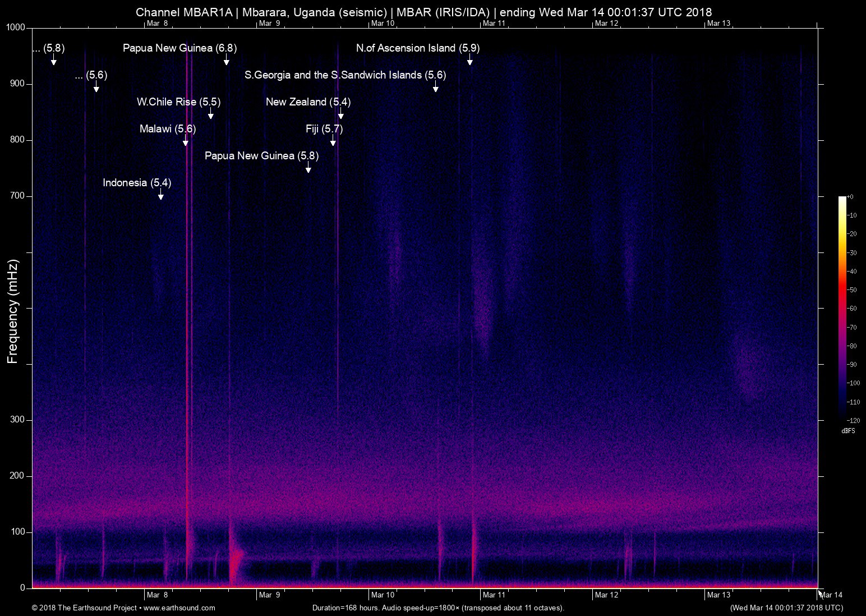The height and width of the screenshot is (616, 866).
Task: Click the Frequency (mHz) axis title
Action: coord(13,311)
